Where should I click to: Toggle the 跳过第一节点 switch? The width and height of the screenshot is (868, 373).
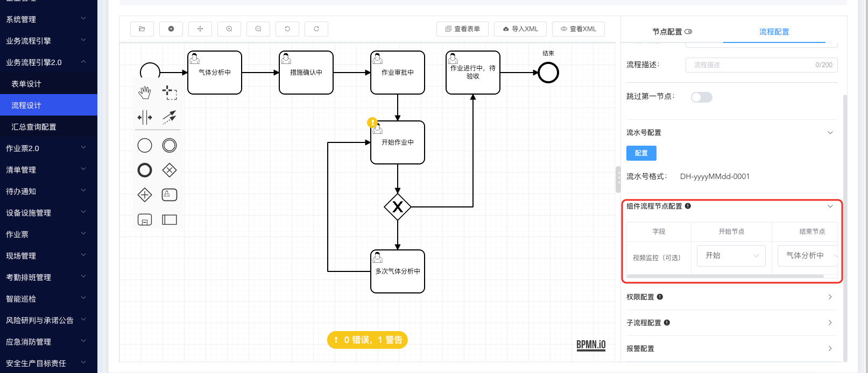coord(702,97)
